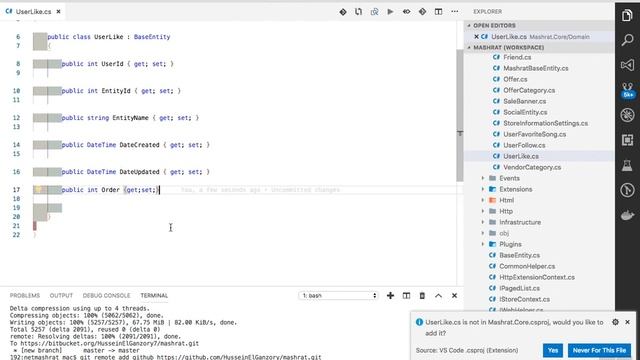
Task: Click first diamond icon in editor toolbar
Action: pos(343,12)
